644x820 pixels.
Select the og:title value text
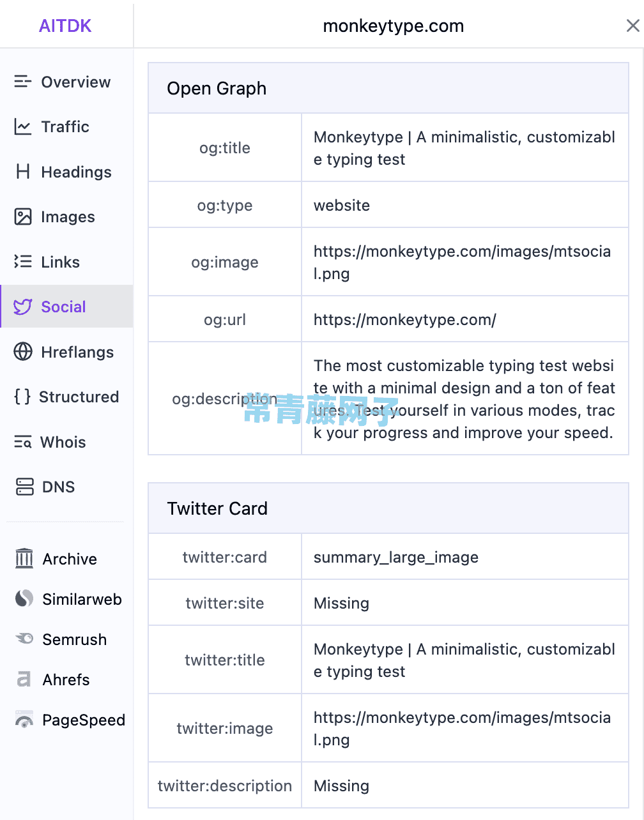[464, 148]
